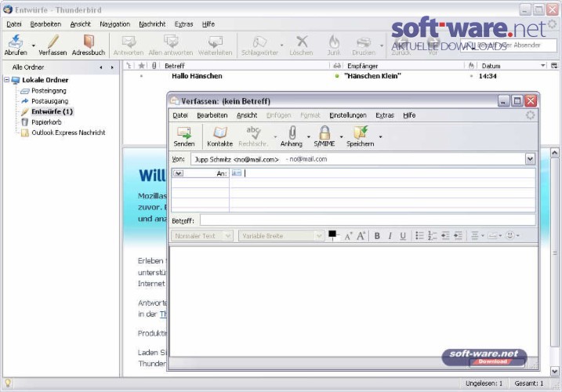This screenshot has height=392, width=562.
Task: Switch to previous folder view arrow
Action: (101, 67)
